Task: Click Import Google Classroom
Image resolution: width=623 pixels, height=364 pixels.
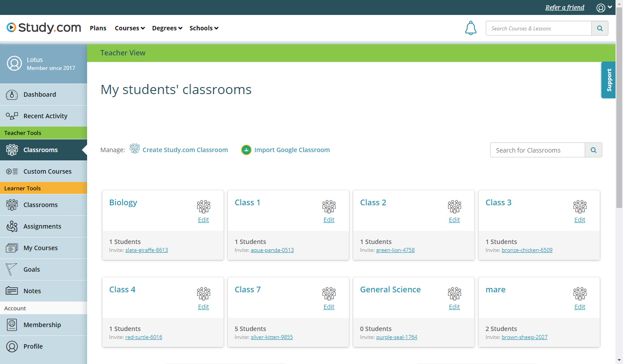Action: coord(286,150)
